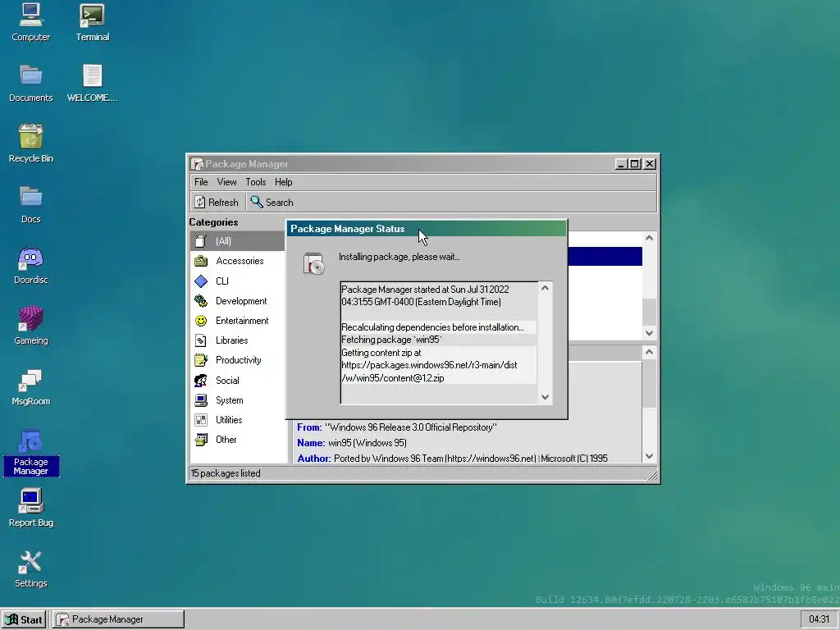Click details pane scroll up arrow
Viewport: 840px width, 630px height.
650,352
